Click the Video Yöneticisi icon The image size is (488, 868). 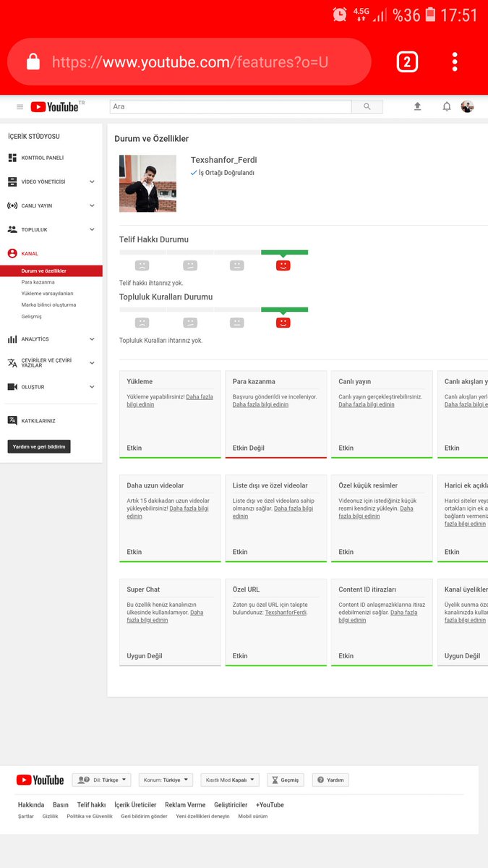pos(12,182)
